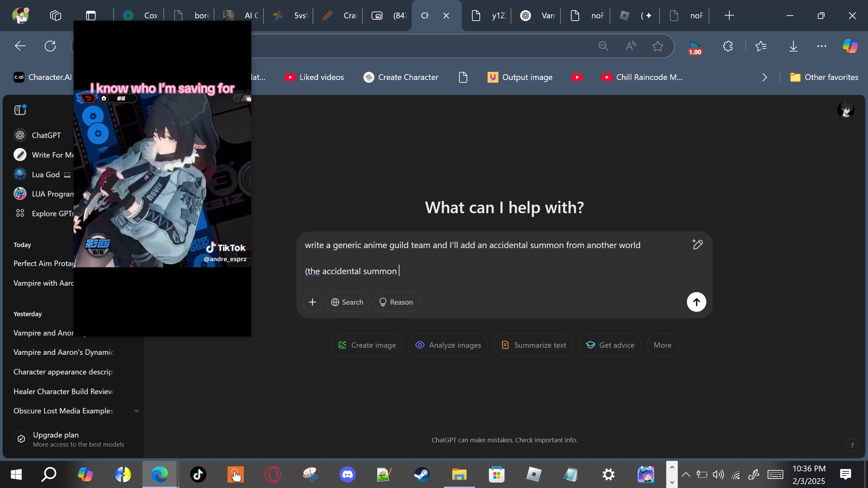Open TikTok from the taskbar

(198, 474)
